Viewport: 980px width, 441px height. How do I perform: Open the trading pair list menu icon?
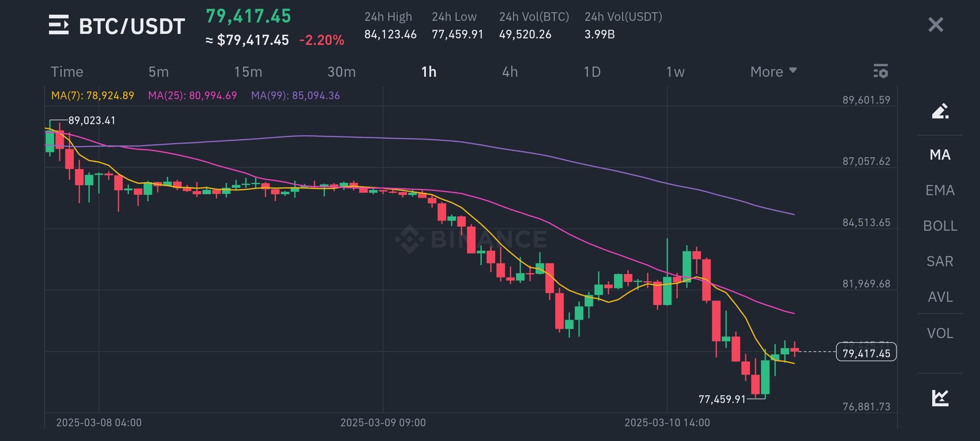[59, 25]
